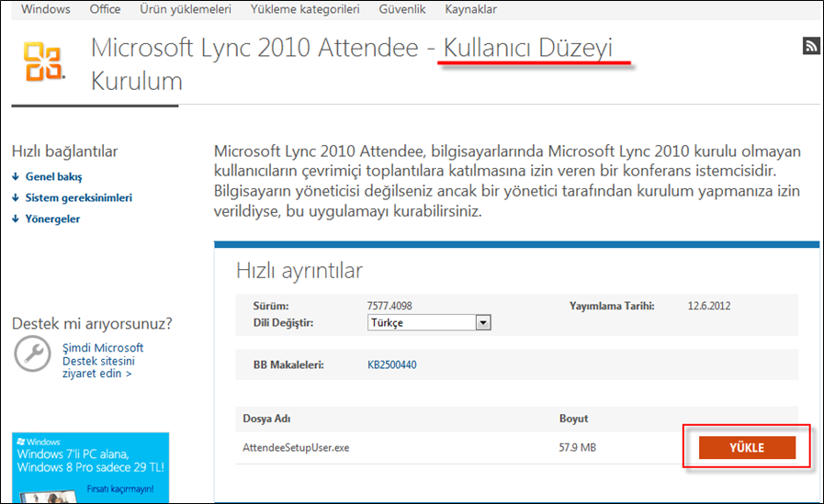
Task: Open the Windows 8 Pro ad banner
Action: point(90,467)
